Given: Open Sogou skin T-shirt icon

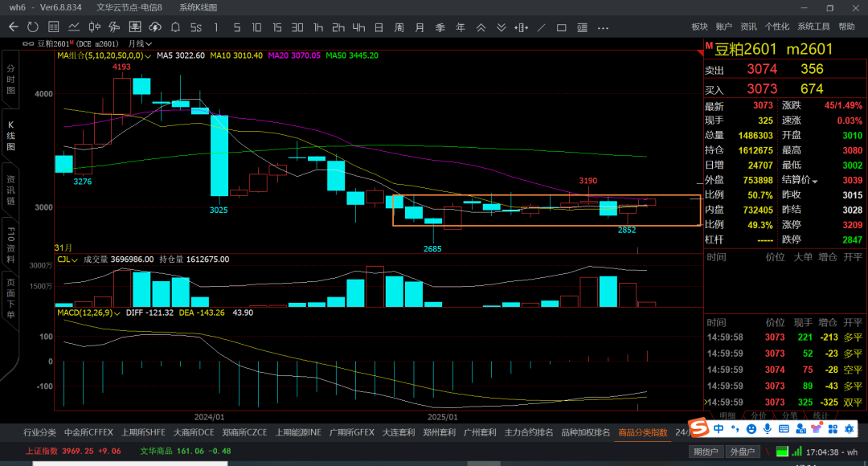Looking at the screenshot, I should 817,429.
